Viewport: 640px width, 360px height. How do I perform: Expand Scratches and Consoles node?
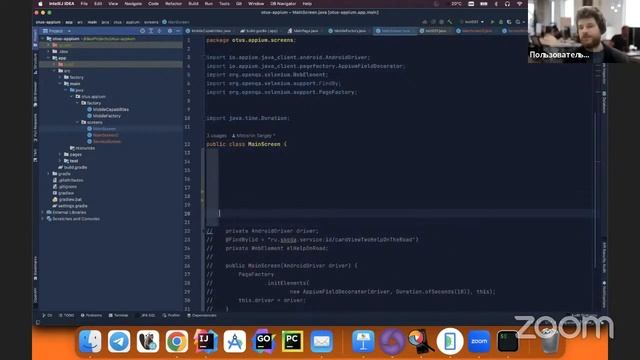(43, 219)
